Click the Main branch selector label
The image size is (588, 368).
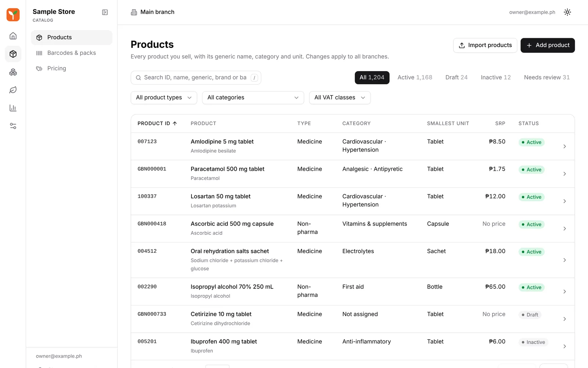[x=157, y=12]
